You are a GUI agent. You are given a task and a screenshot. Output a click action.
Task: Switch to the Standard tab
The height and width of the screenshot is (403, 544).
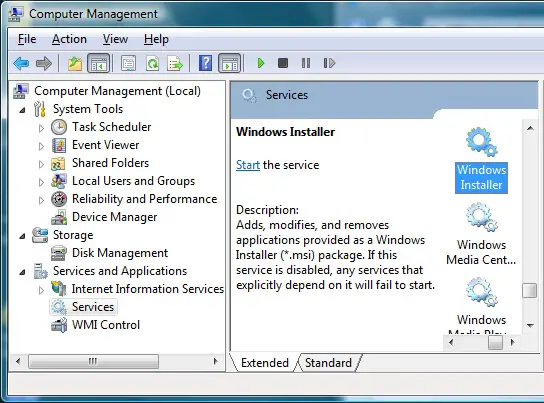point(328,363)
